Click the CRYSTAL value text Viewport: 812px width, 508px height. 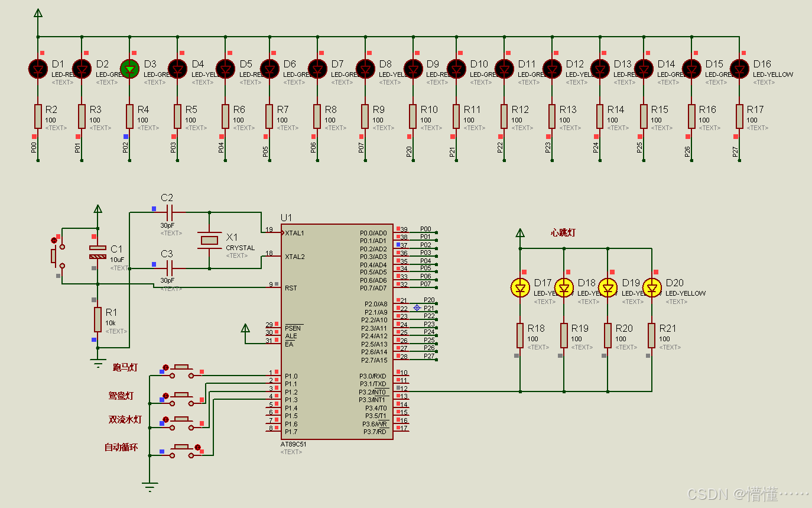[240, 248]
